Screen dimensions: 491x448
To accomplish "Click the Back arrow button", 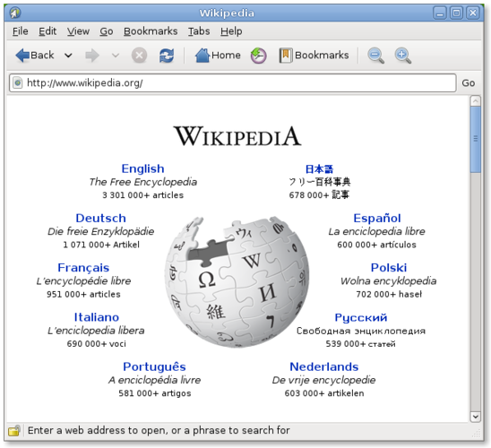I will pos(35,56).
